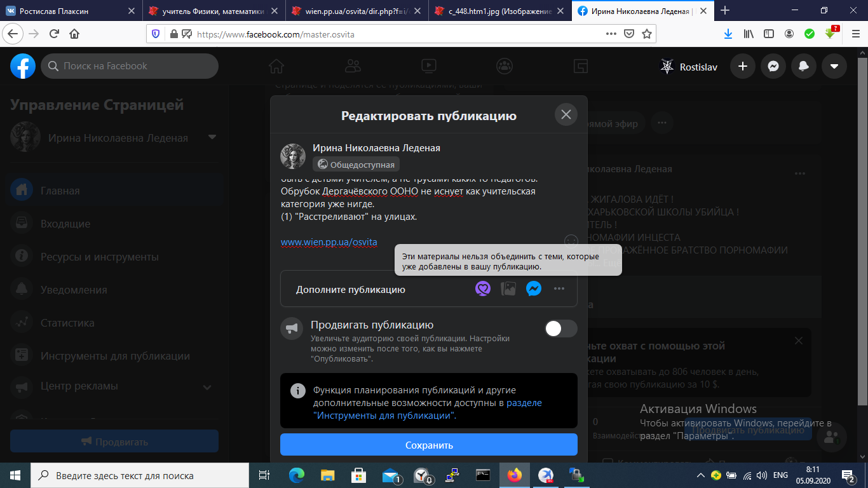Viewport: 868px width, 488px height.
Task: Open the Pocket save icon
Action: point(628,34)
